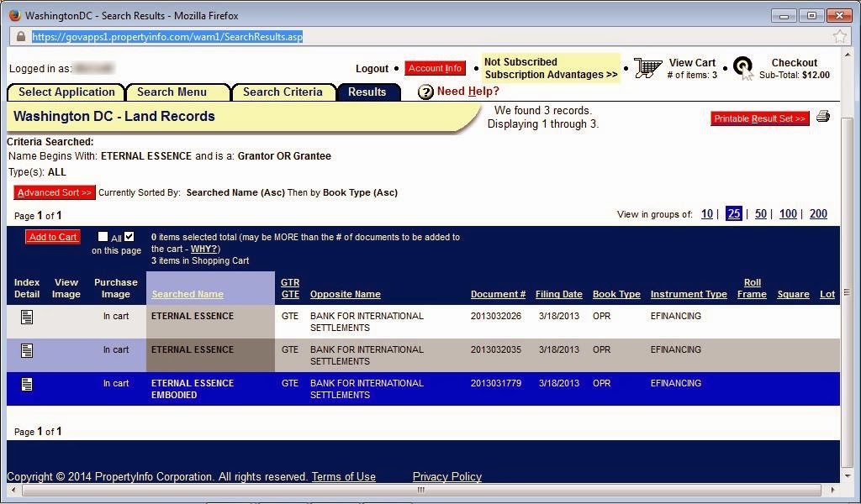The height and width of the screenshot is (504, 861).
Task: Click the Sub-Total $12.00 text
Action: click(x=794, y=75)
